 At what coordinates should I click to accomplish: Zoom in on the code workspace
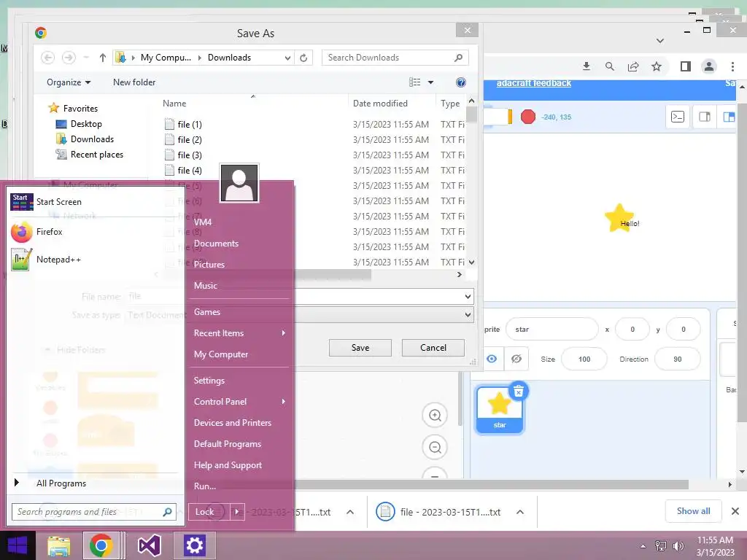[x=435, y=415]
